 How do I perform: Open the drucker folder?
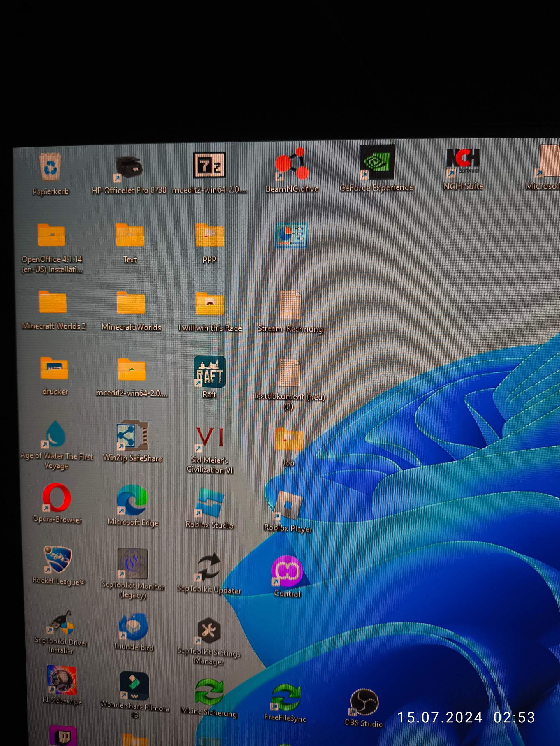tap(54, 368)
